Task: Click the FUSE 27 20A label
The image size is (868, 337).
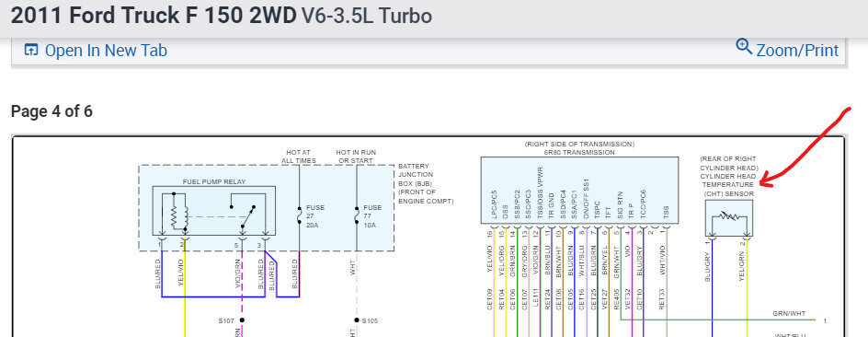Action: point(315,216)
